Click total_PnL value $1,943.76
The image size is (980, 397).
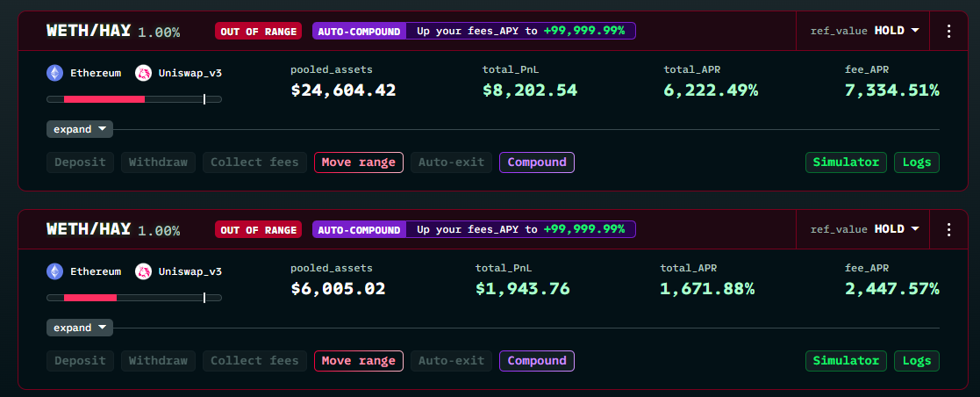click(x=523, y=289)
